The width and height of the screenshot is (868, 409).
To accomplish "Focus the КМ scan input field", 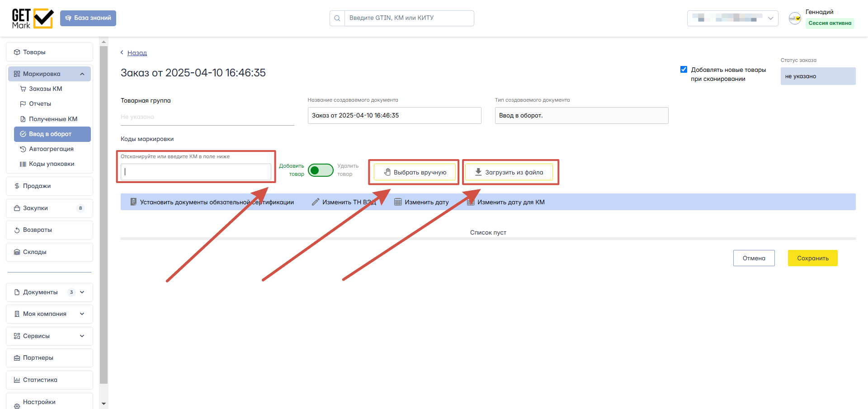I will pyautogui.click(x=196, y=172).
